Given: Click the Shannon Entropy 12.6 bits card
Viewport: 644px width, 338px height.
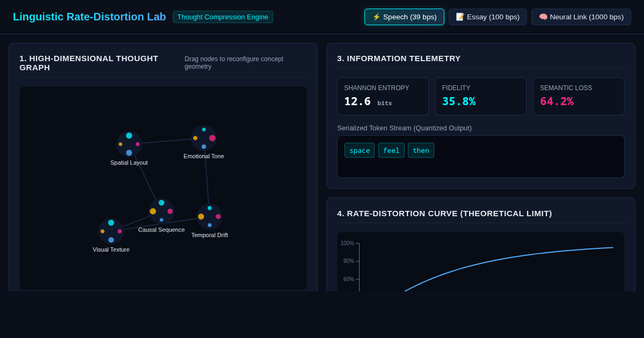Looking at the screenshot, I should tap(383, 96).
